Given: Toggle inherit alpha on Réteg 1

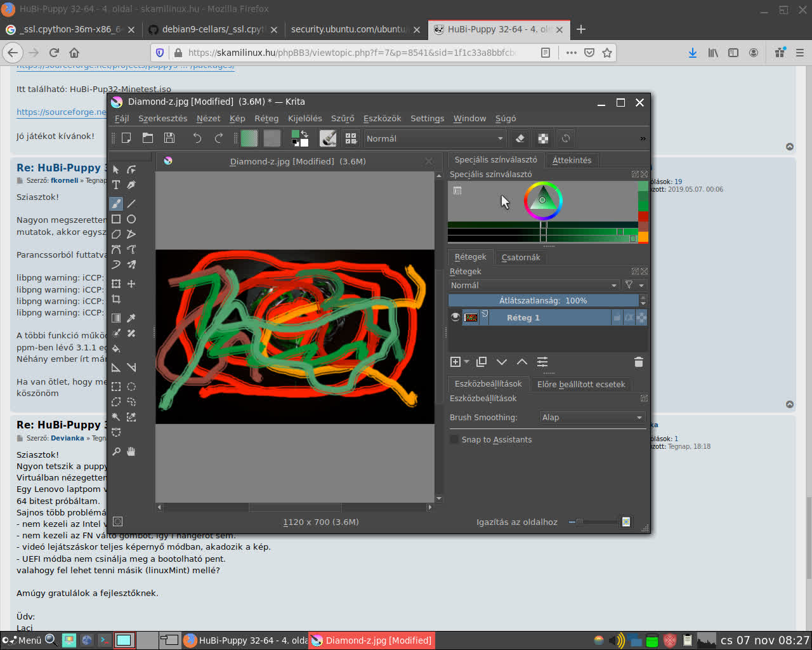Looking at the screenshot, I should click(629, 317).
